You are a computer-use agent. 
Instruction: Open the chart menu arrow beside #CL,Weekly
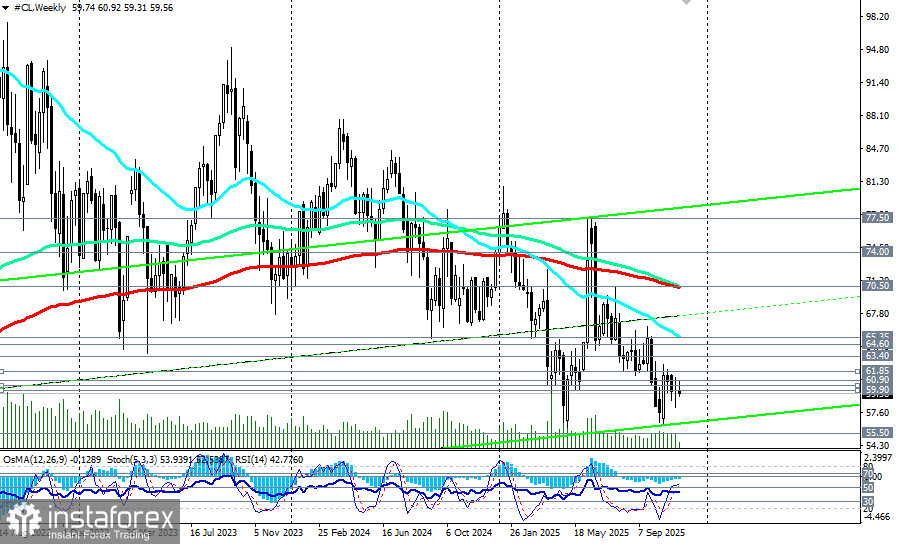5,8
